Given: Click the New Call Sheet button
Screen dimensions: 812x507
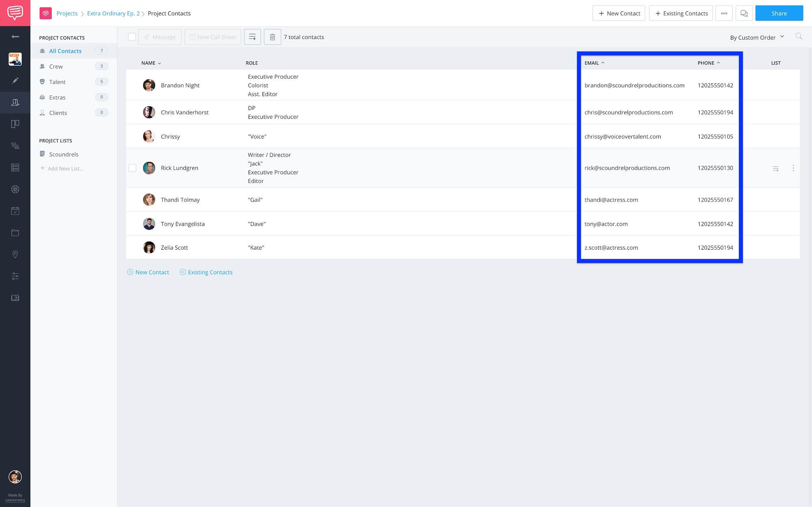Looking at the screenshot, I should [213, 37].
